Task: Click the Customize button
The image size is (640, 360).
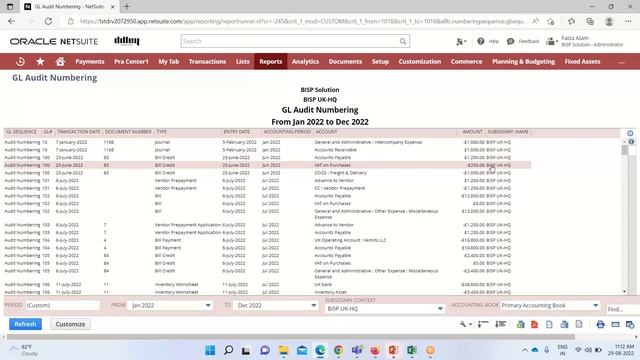Action: point(70,324)
